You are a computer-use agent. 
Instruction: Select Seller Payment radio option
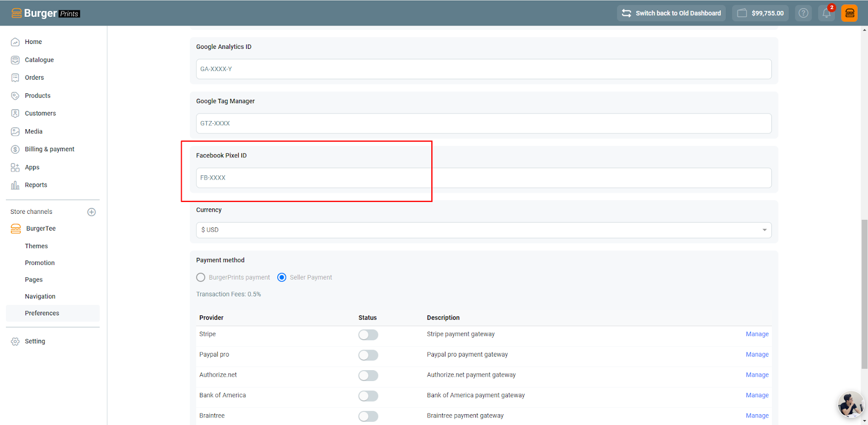282,277
